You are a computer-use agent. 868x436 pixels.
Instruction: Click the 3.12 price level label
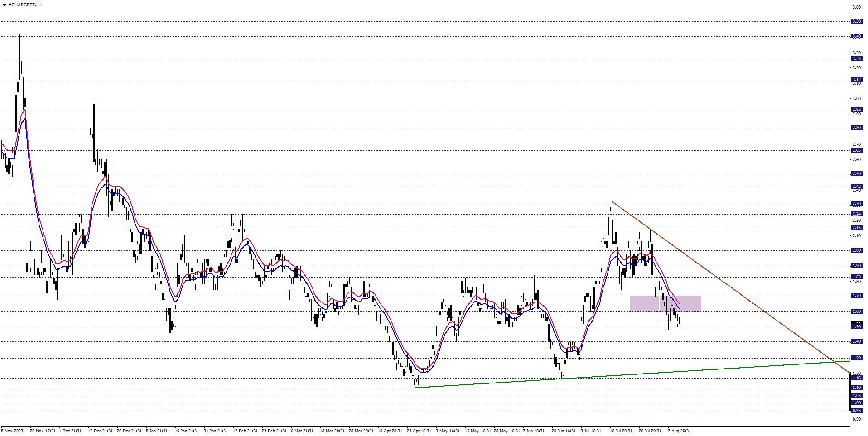tap(857, 80)
